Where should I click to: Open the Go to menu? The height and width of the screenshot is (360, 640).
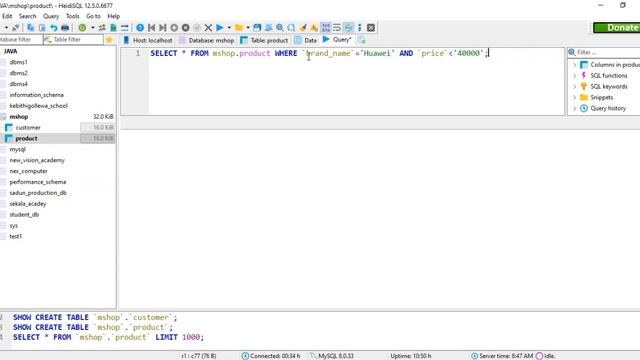pos(93,16)
